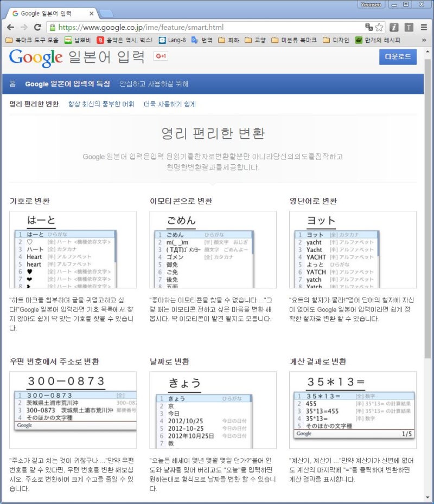Click the 날짜로 변환 heading
This screenshot has height=504, width=434.
(170, 361)
